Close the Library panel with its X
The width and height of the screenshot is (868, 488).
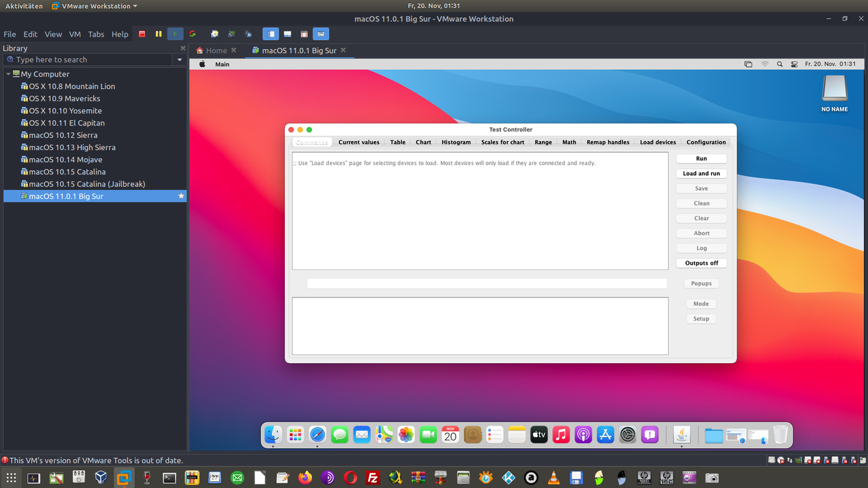[182, 48]
